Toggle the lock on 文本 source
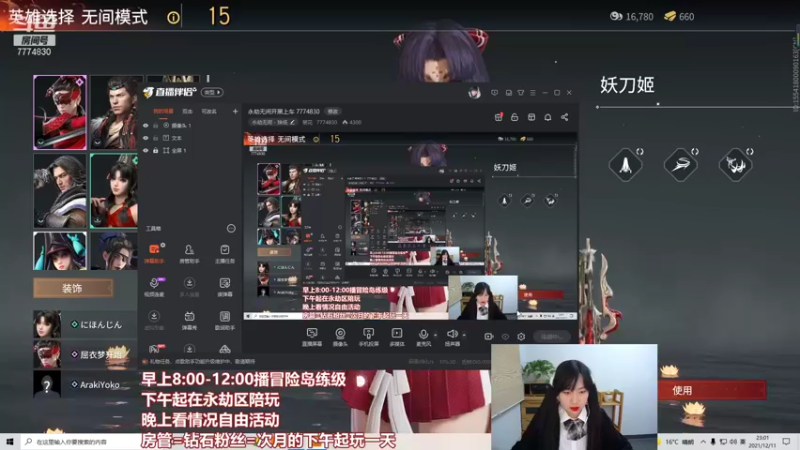Viewport: 800px width, 450px height. 156,138
